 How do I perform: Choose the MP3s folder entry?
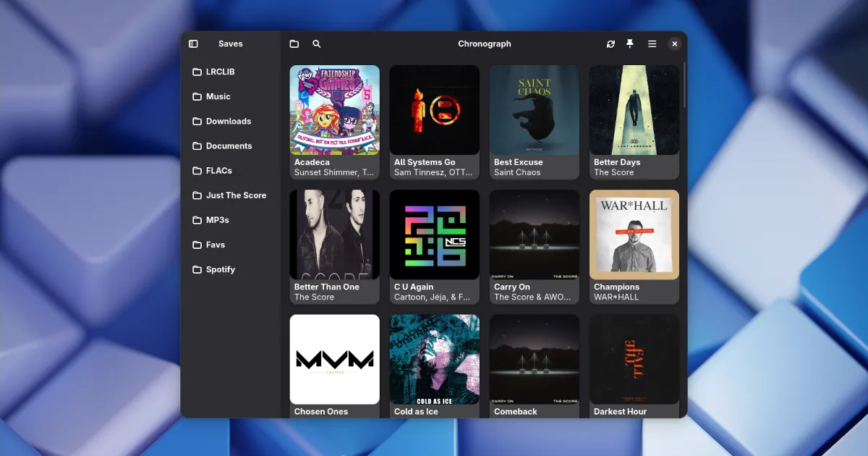click(217, 220)
